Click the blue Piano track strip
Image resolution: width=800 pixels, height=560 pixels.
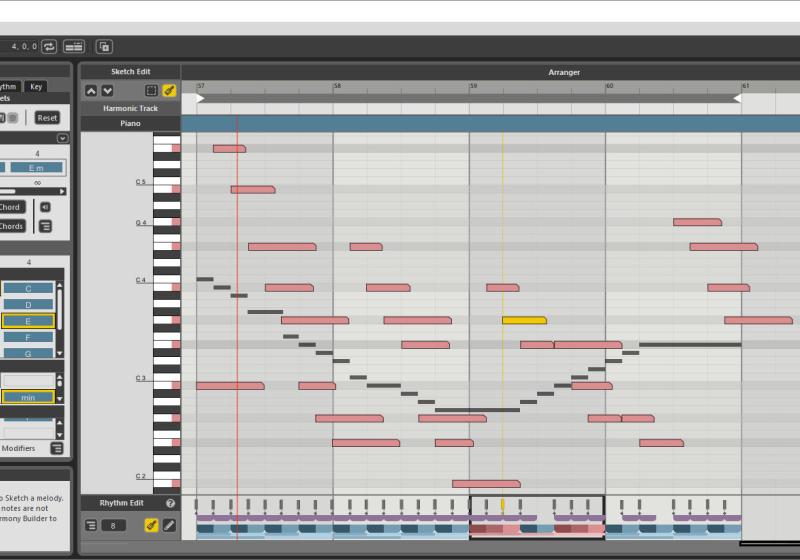point(490,123)
